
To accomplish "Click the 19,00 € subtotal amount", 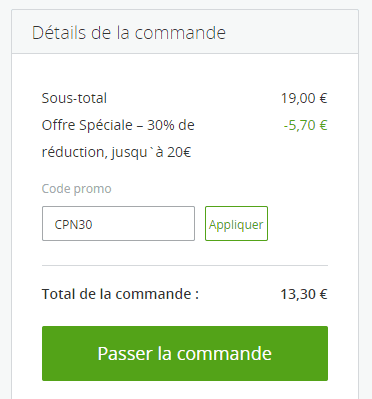I will (x=304, y=98).
